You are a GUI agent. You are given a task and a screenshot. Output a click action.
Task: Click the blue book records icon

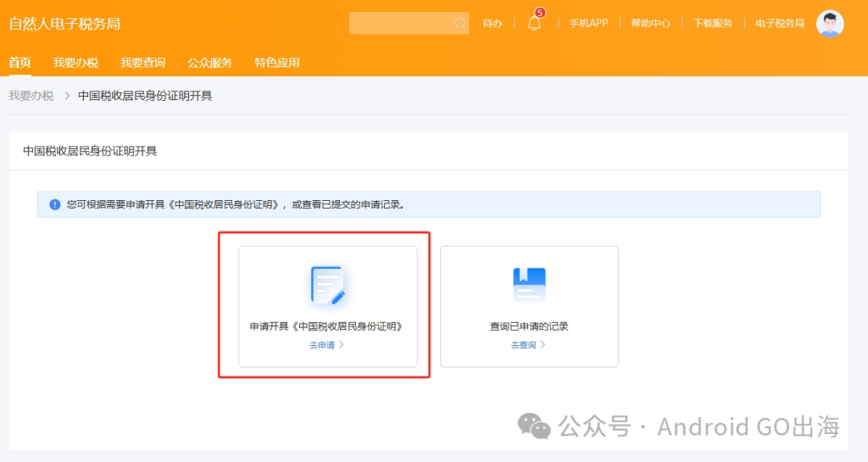pos(529,284)
